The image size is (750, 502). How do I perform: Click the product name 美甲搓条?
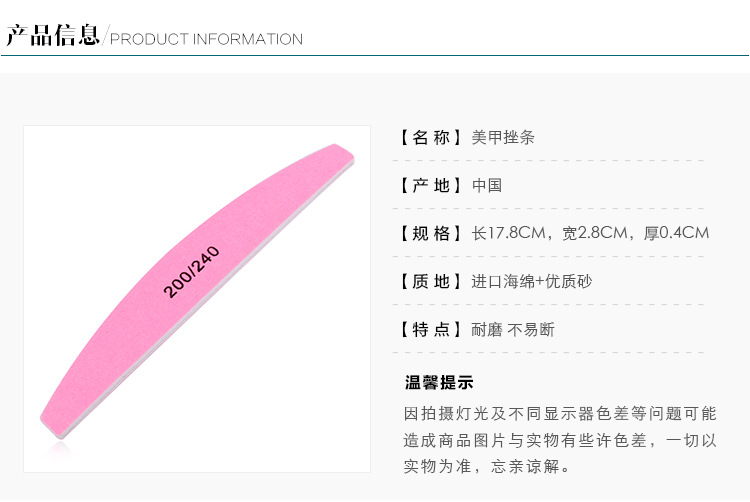point(503,137)
